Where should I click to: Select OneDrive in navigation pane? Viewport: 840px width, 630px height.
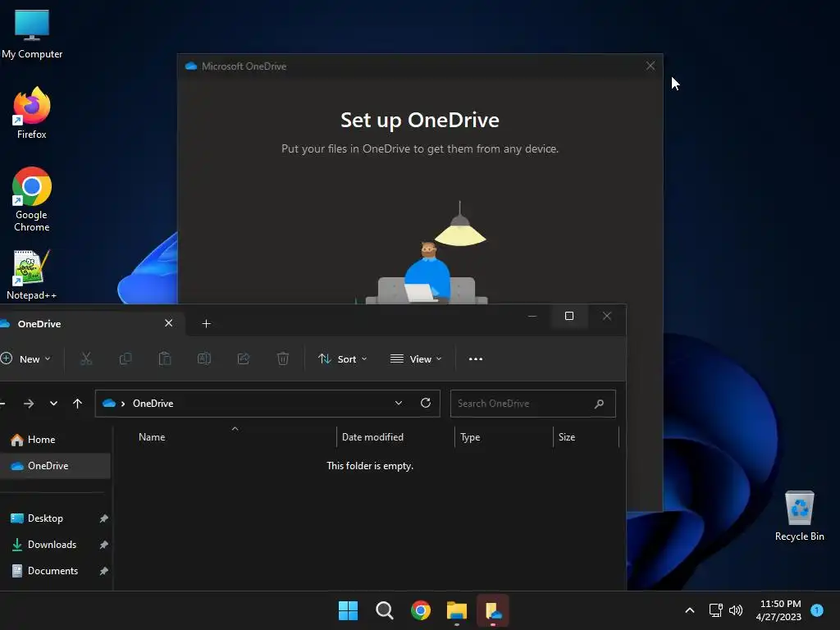click(55, 466)
